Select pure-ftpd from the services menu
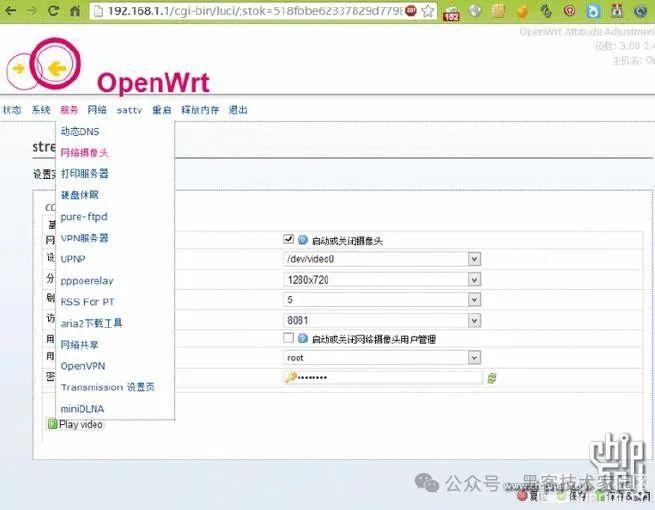This screenshot has height=510, width=655. tap(84, 217)
